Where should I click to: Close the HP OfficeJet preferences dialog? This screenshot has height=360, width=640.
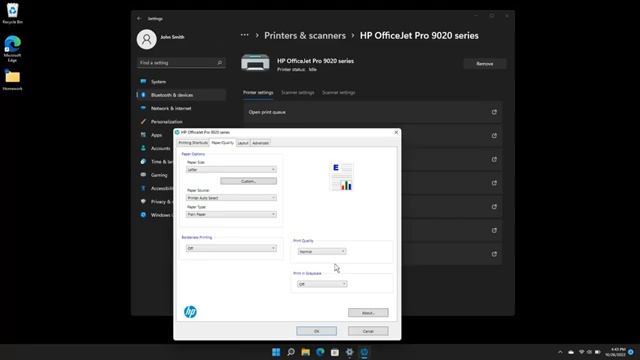[x=396, y=132]
